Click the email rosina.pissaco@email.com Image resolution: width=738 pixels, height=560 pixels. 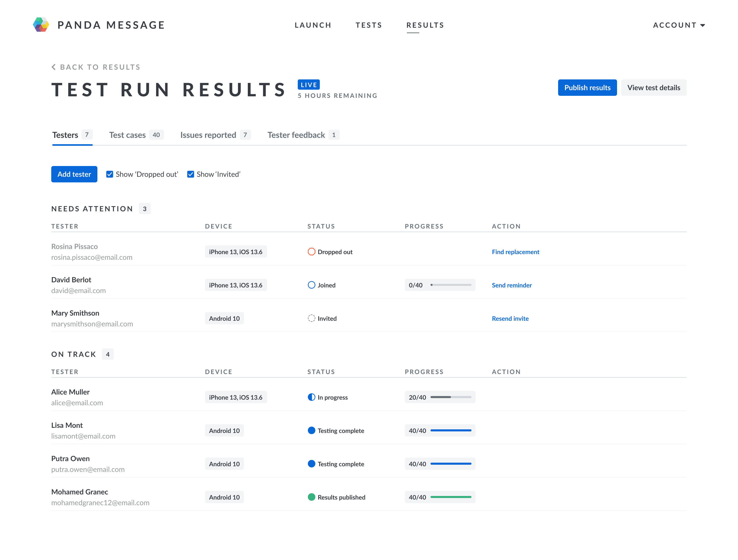(x=92, y=257)
